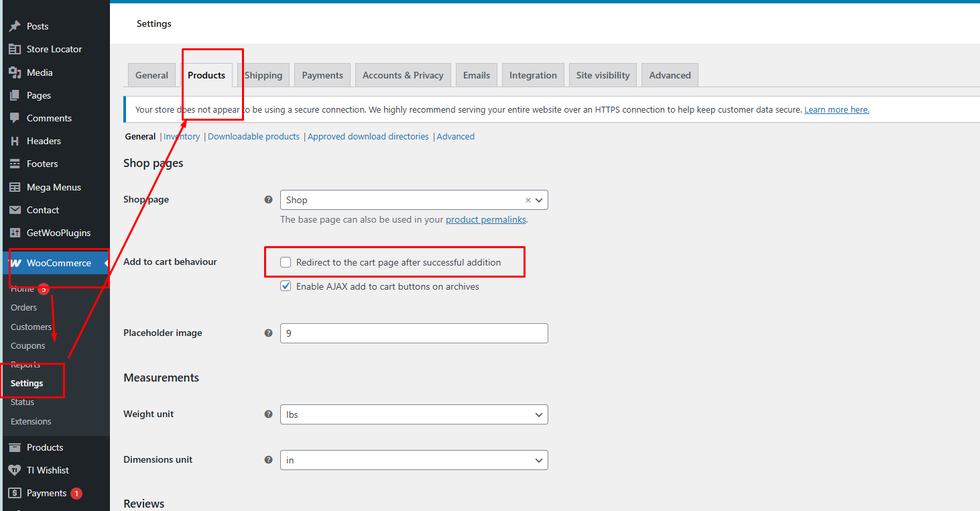Click the Store Locator icon
980x511 pixels.
(14, 49)
